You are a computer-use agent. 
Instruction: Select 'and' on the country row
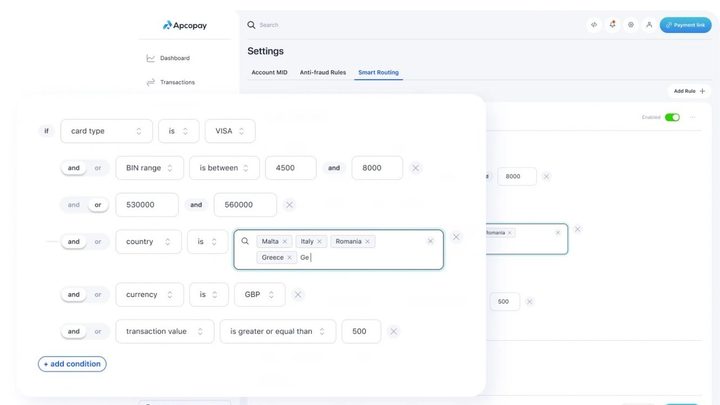[x=73, y=242]
